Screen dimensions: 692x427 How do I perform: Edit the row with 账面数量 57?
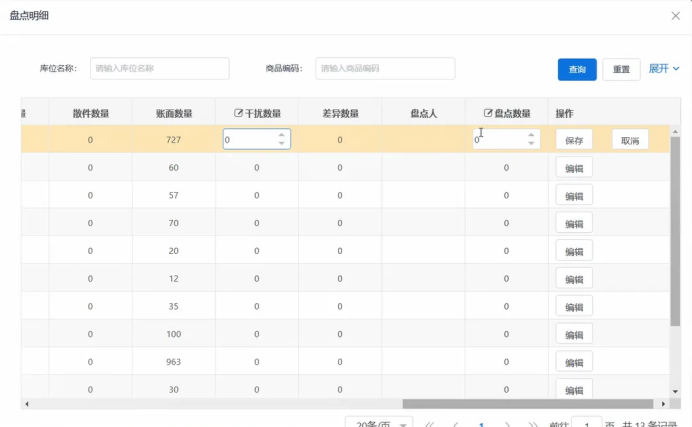574,196
